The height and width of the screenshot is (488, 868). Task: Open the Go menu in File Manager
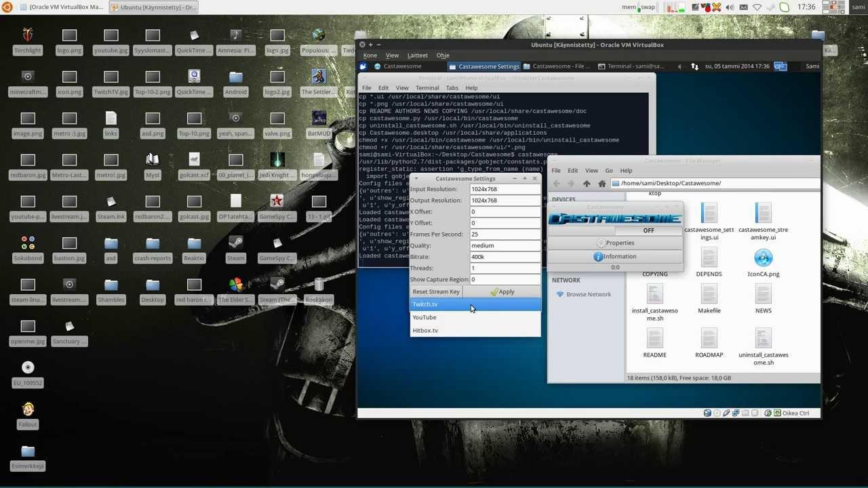coord(609,171)
